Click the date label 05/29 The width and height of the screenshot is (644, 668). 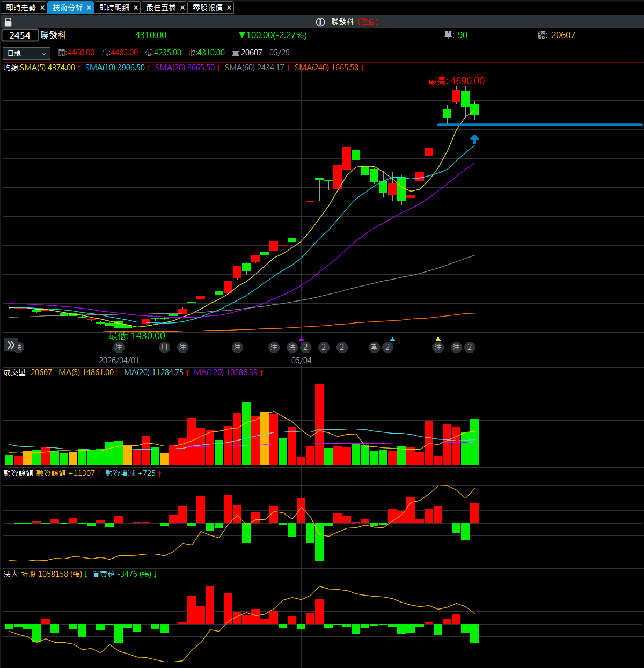pos(280,53)
